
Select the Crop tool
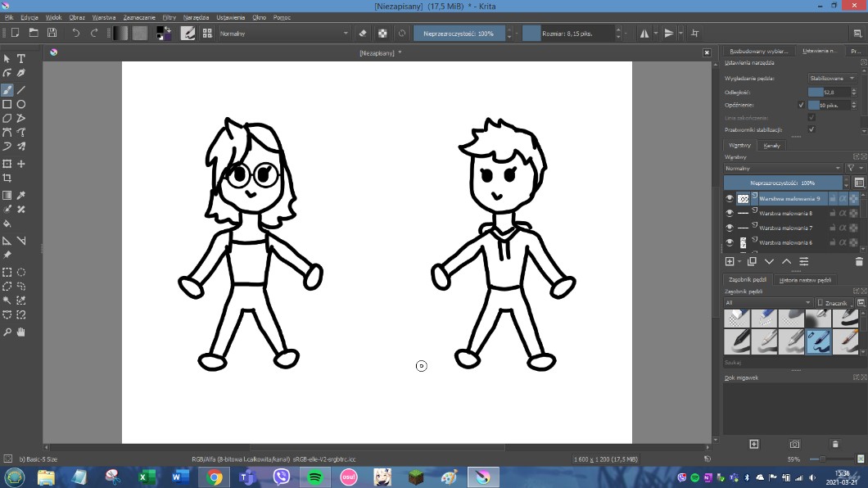pos(7,178)
